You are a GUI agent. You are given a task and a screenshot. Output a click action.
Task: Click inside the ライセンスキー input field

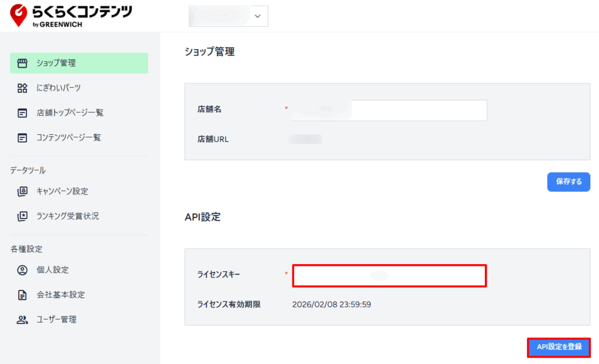tap(389, 276)
